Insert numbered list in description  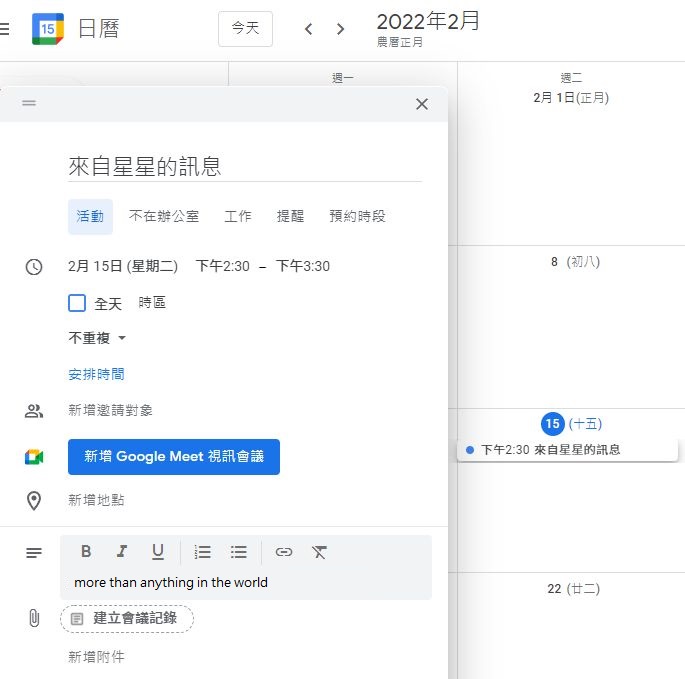point(203,552)
